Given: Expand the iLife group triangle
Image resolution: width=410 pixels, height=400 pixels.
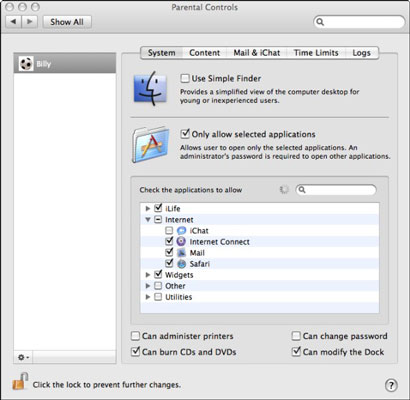Looking at the screenshot, I should click(148, 209).
